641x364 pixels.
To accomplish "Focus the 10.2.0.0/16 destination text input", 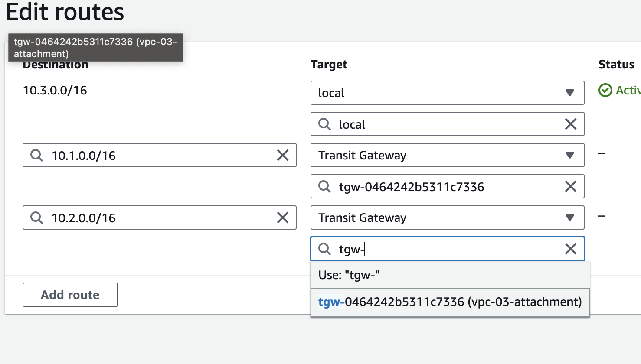I will pos(160,218).
